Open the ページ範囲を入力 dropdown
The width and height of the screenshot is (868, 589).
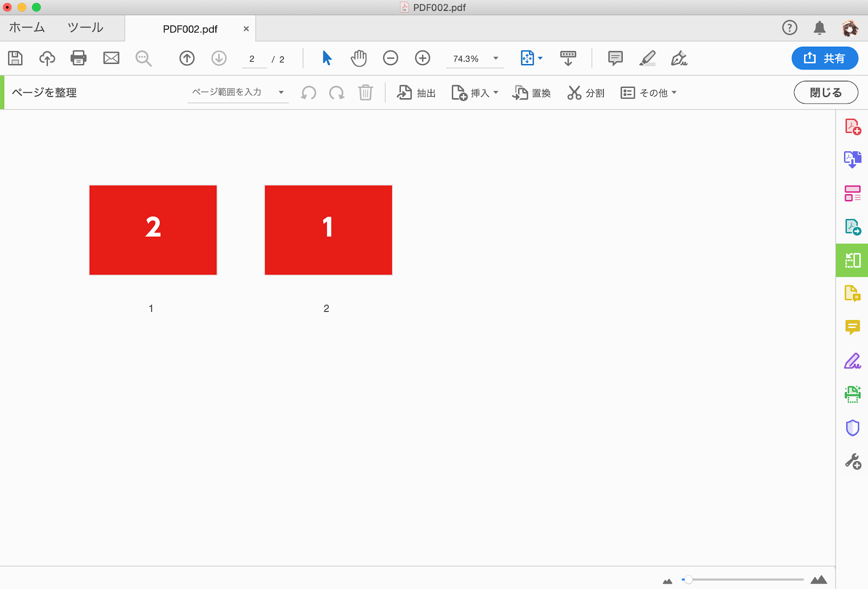coord(238,92)
